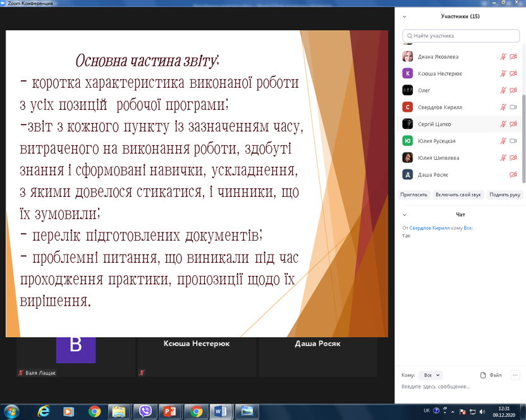
Task: Click the Поднять руку button
Action: [505, 195]
